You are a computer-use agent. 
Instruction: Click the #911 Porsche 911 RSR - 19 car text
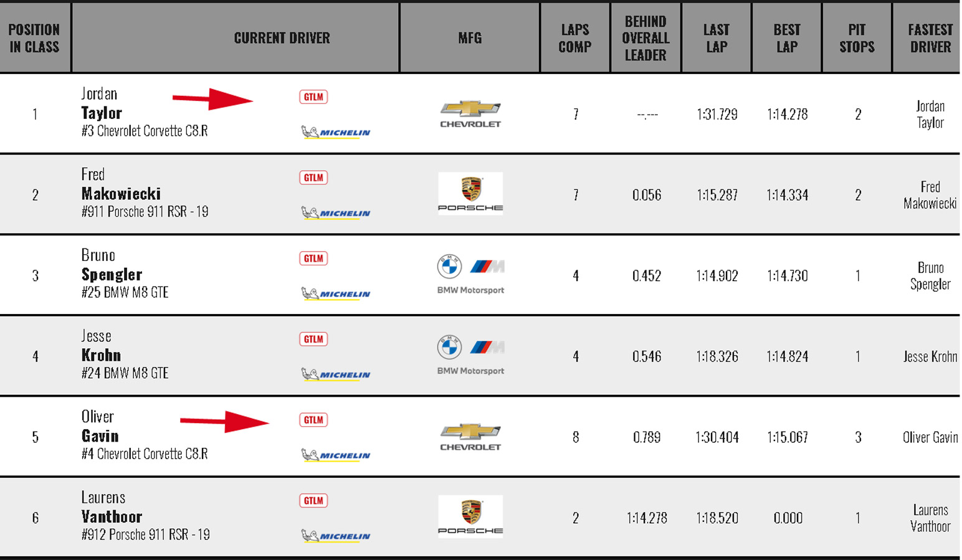click(145, 212)
